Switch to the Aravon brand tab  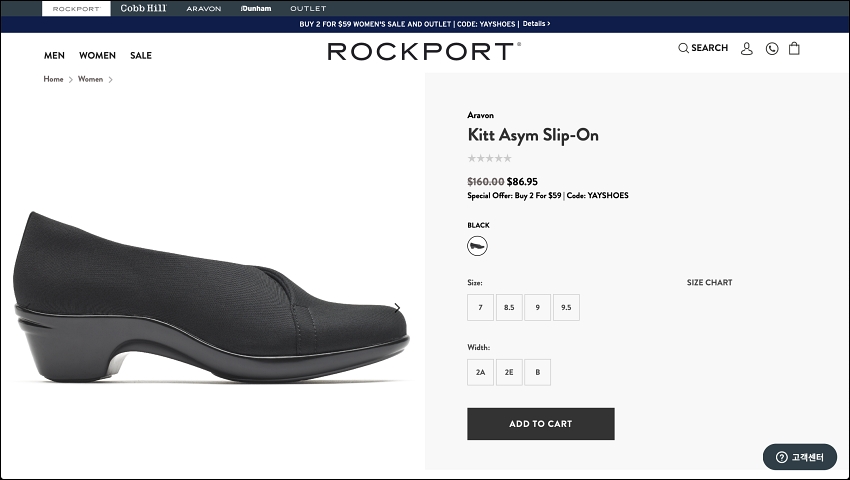click(204, 9)
